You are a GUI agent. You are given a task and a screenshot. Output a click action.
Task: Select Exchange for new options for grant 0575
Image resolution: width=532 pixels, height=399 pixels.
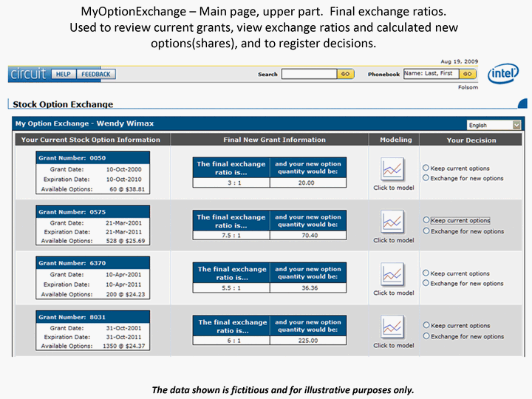[x=426, y=231]
